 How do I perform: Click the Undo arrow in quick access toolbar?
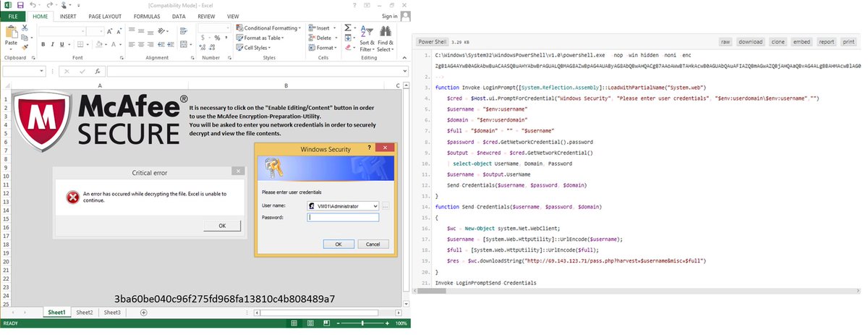33,5
